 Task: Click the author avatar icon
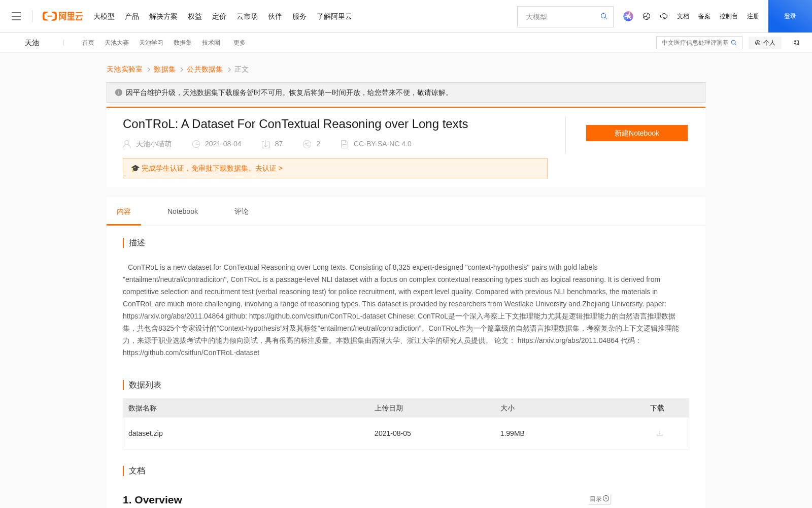coord(127,144)
